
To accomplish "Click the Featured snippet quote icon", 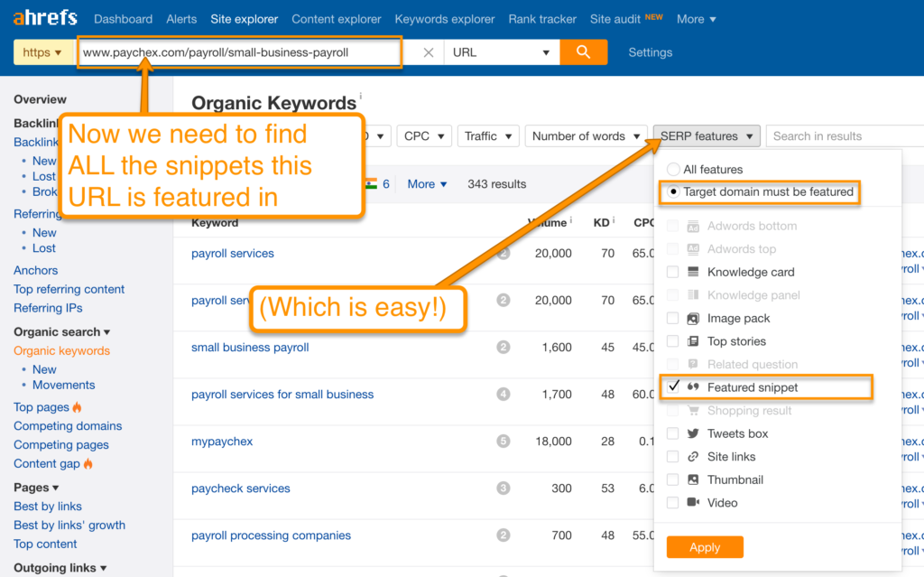I will pos(693,387).
